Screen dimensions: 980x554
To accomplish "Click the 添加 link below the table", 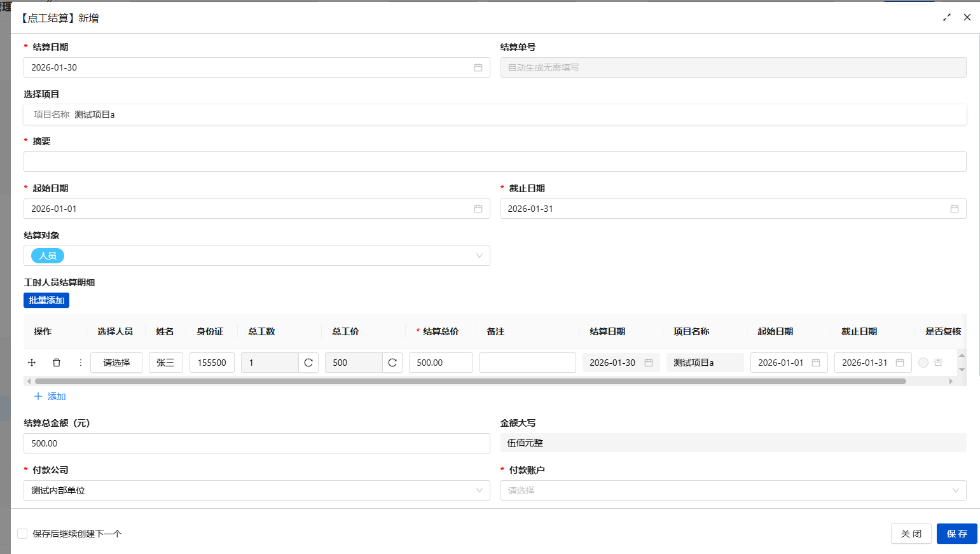I will coord(50,396).
